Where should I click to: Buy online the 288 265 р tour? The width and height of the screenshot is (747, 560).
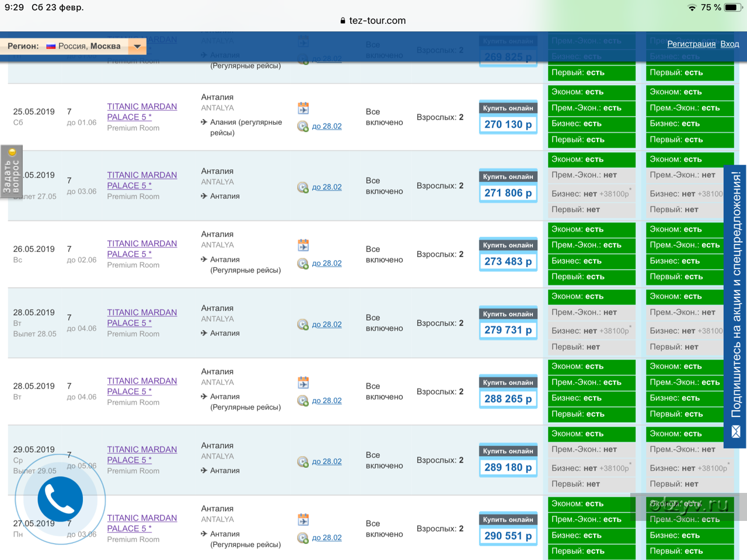(508, 392)
